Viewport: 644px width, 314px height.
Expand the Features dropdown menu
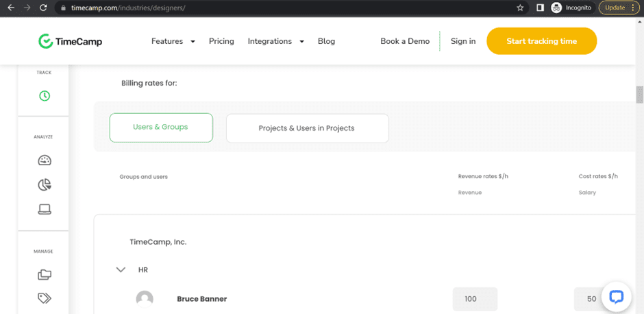173,41
